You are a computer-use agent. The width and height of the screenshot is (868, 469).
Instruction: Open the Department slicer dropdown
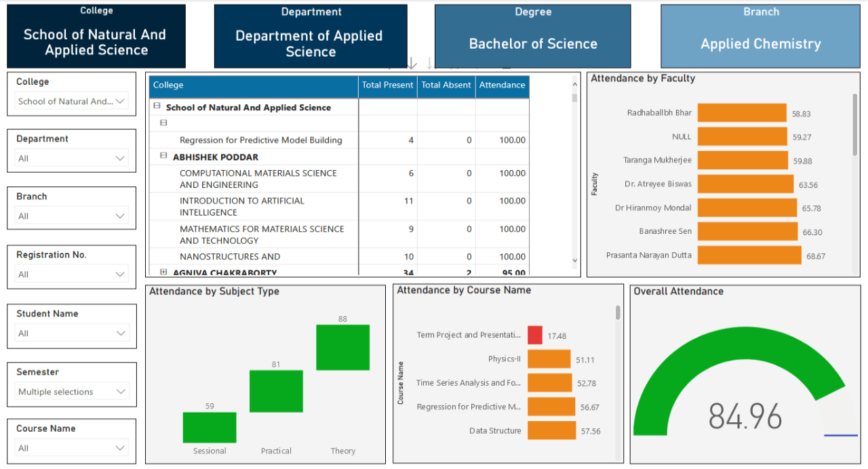121,157
